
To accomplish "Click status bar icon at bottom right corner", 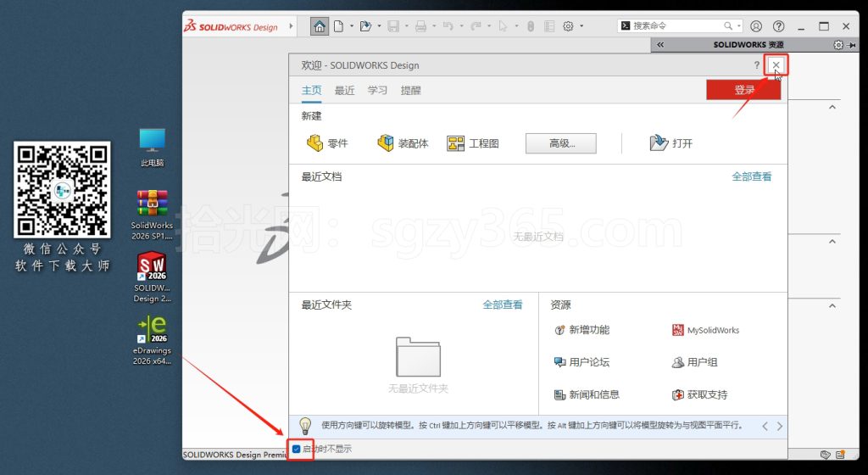I will [840, 455].
